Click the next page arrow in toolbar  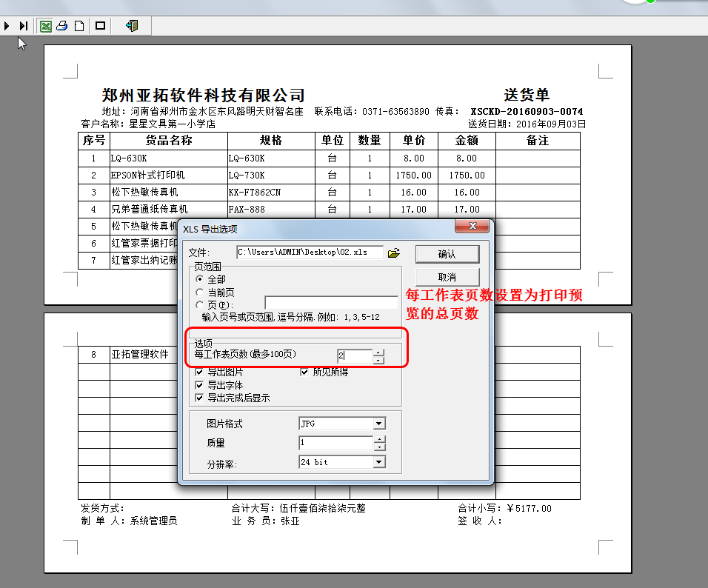tap(7, 26)
